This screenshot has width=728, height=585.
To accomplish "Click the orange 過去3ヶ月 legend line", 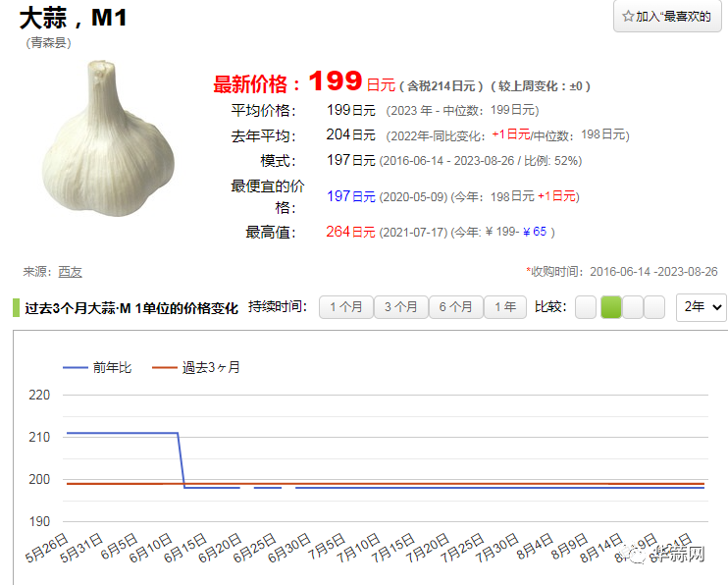I will pyautogui.click(x=163, y=368).
